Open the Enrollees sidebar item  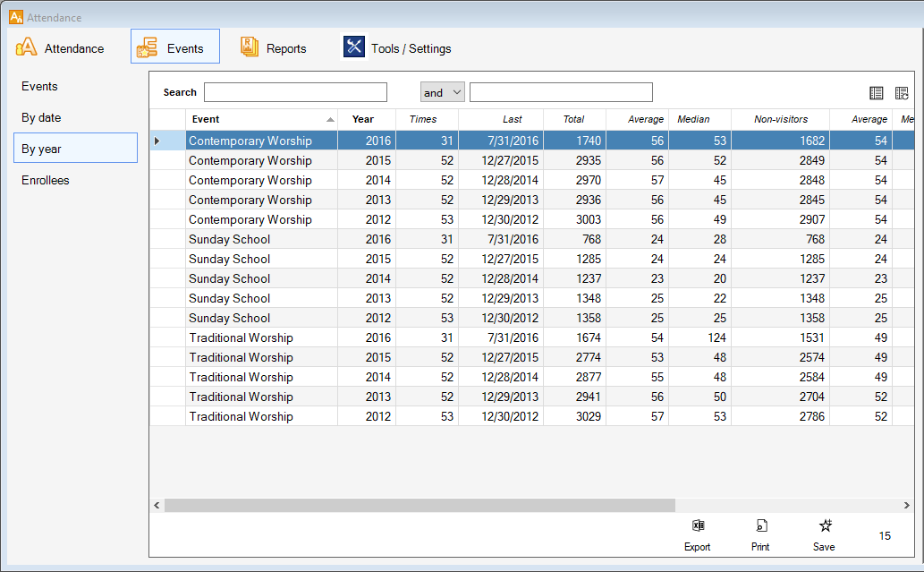tap(46, 180)
